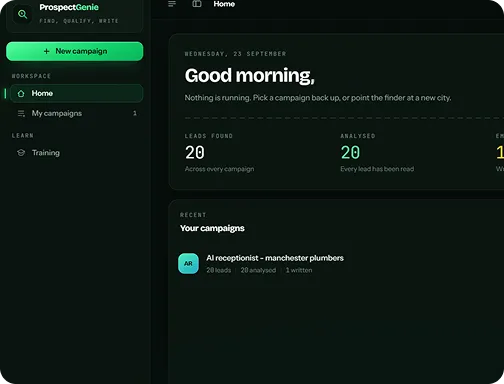This screenshot has width=504, height=384.
Task: Click the hamburger menu icon in top bar
Action: [172, 4]
